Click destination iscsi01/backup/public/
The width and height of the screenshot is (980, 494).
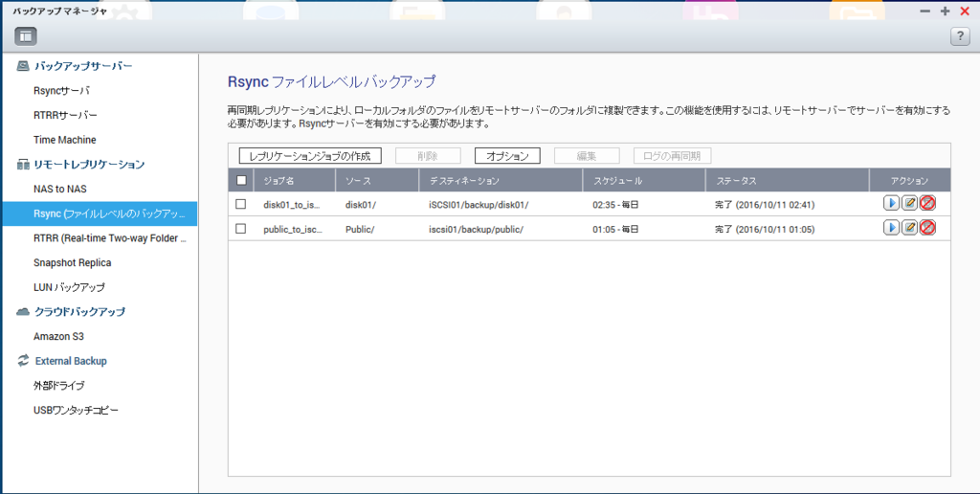point(477,230)
